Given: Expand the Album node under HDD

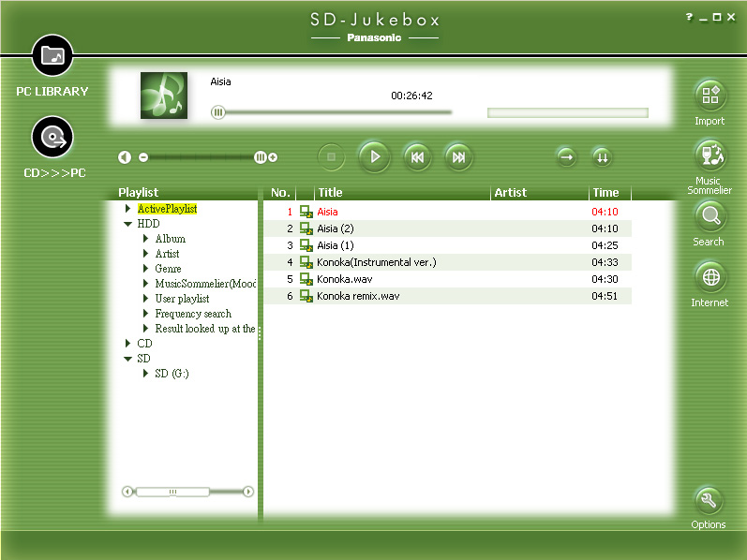Looking at the screenshot, I should 146,239.
